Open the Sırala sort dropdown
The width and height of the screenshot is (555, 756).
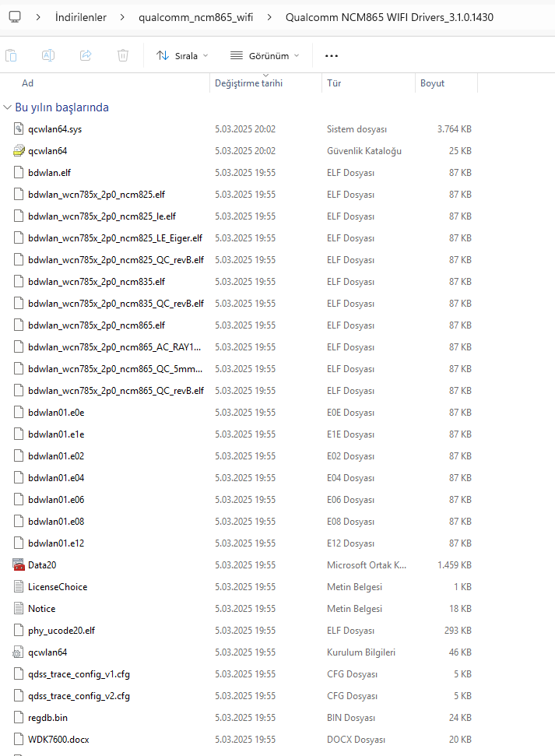click(182, 56)
